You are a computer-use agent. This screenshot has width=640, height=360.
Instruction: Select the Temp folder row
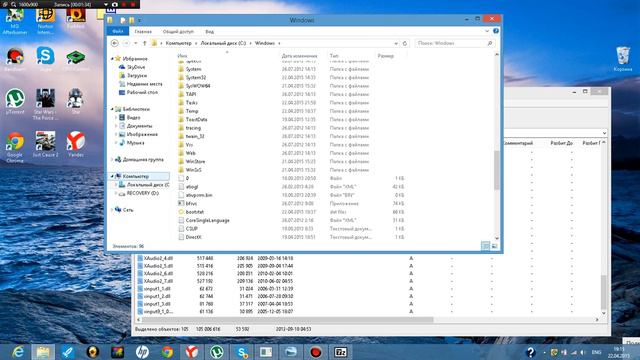(192, 111)
